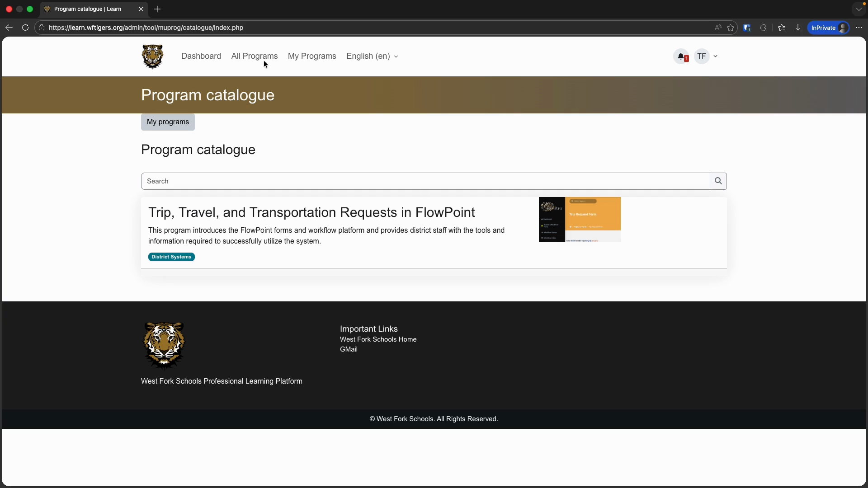Go to Dashboard in navigation
The height and width of the screenshot is (488, 868).
point(201,56)
